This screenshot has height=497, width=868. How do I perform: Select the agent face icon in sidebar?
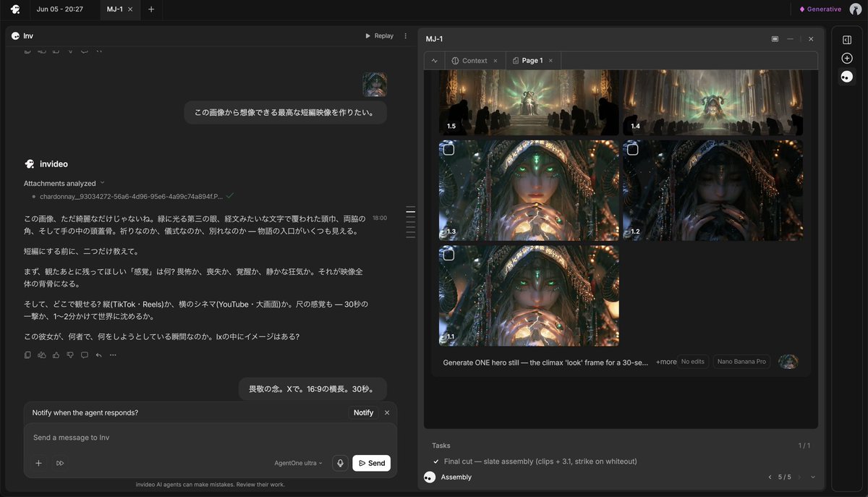point(847,76)
